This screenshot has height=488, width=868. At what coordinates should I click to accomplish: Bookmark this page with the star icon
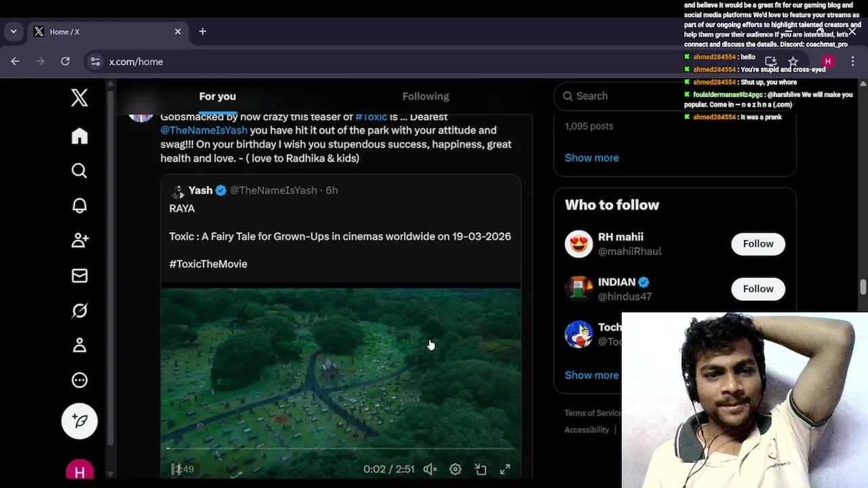pos(793,61)
